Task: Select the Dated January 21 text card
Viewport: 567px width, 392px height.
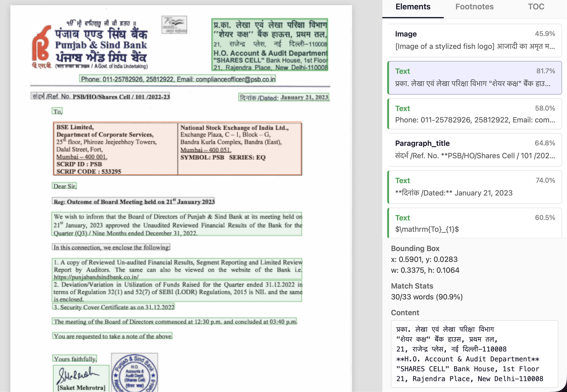Action: point(475,187)
